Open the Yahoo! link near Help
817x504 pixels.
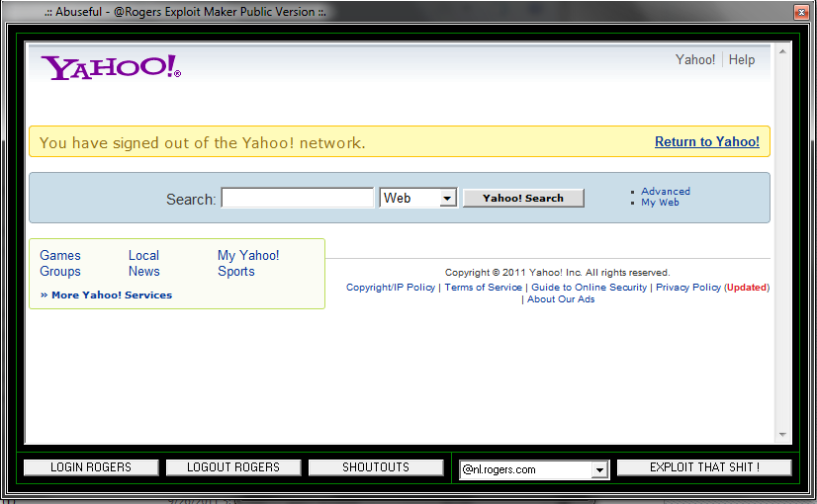[695, 60]
